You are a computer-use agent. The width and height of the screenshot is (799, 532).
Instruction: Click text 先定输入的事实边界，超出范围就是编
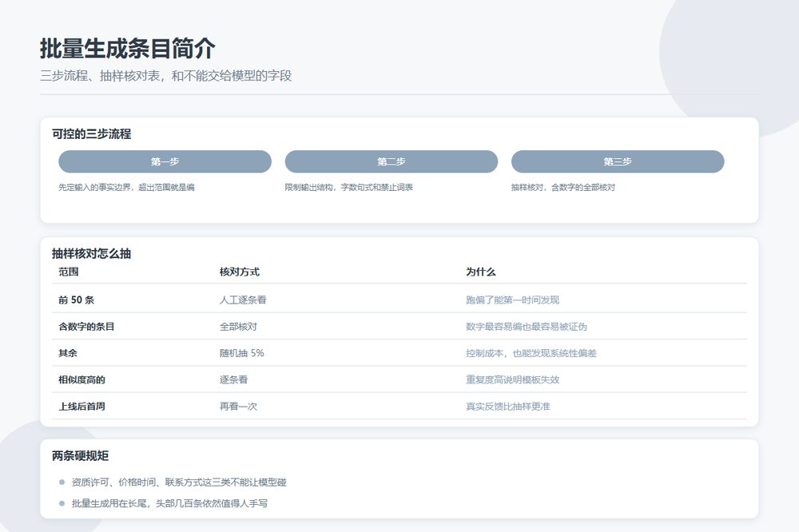click(126, 188)
